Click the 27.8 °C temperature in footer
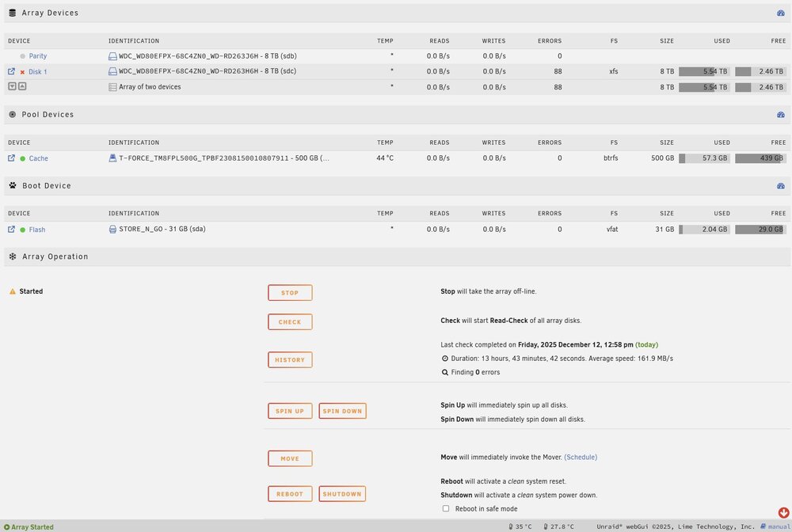 tap(558, 526)
